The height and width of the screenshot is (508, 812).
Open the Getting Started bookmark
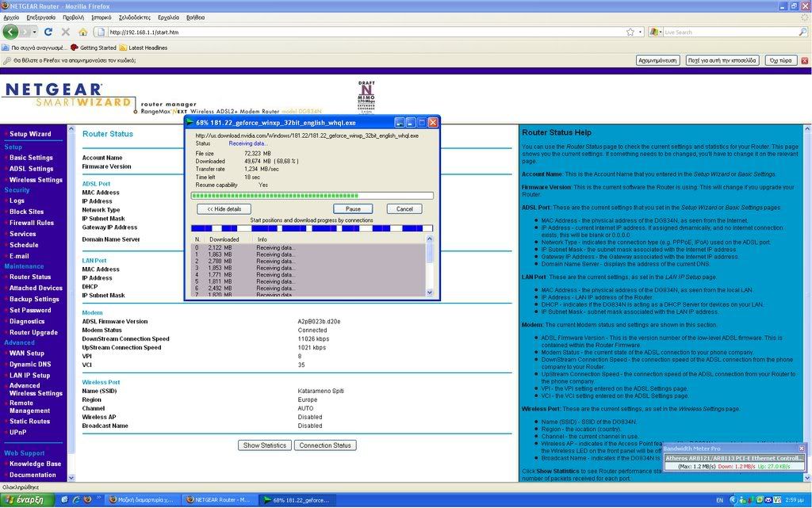(x=94, y=48)
